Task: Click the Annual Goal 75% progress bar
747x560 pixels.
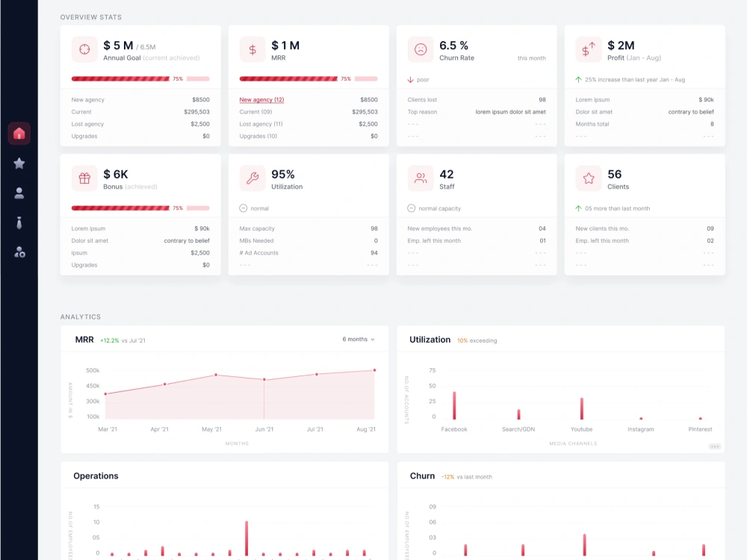Action: pos(140,78)
